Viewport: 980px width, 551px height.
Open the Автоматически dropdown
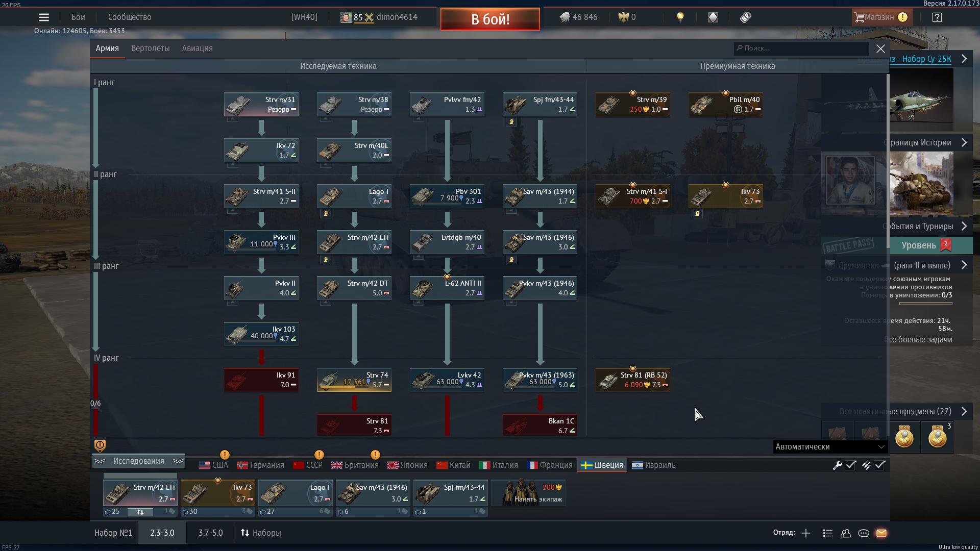coord(830,447)
